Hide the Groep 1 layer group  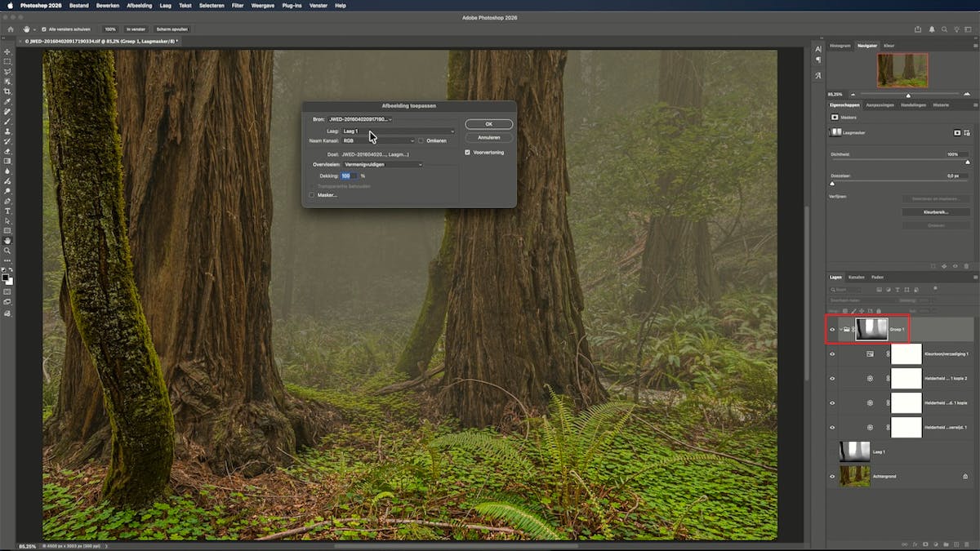pyautogui.click(x=832, y=330)
